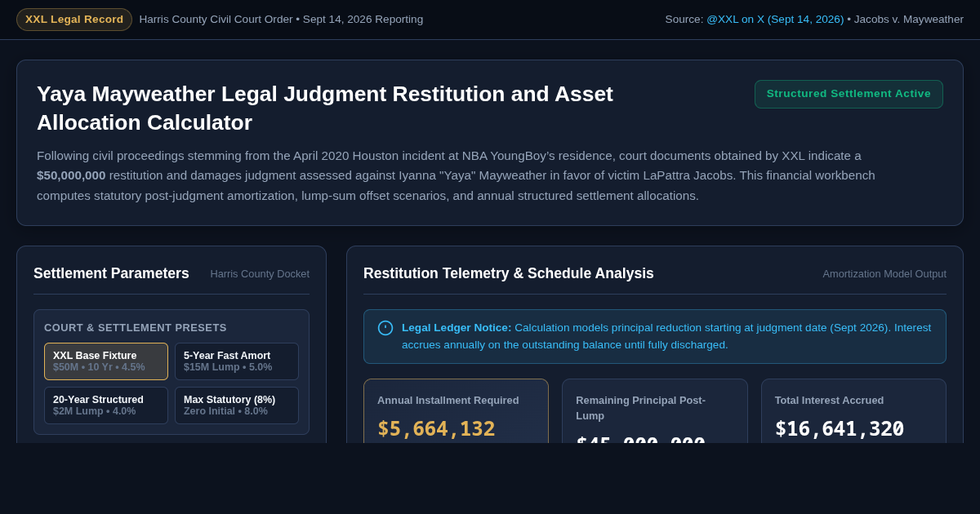The image size is (980, 514).
Task: Click the Restitution Telemetry & Schedule Analysis heading
Action: (509, 273)
